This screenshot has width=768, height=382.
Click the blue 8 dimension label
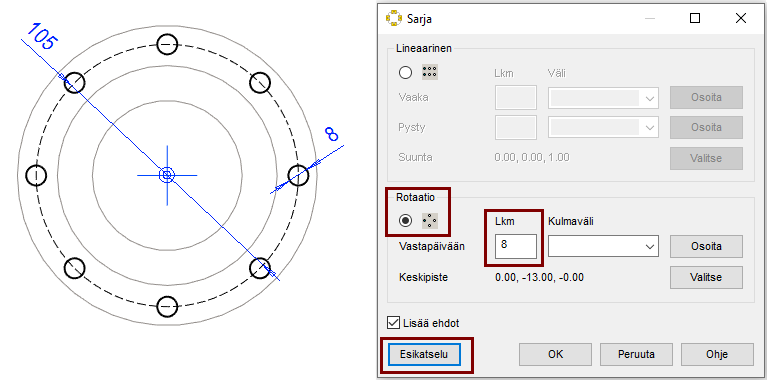coord(332,134)
